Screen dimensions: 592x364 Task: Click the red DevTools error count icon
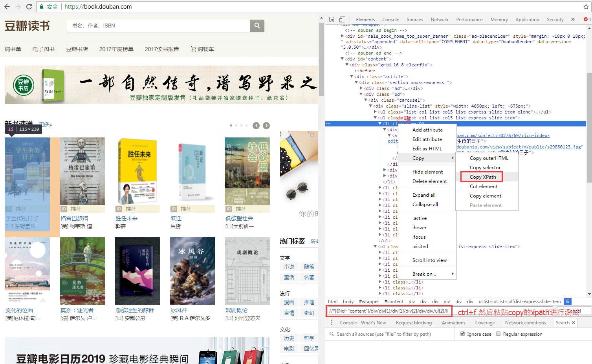[x=586, y=19]
